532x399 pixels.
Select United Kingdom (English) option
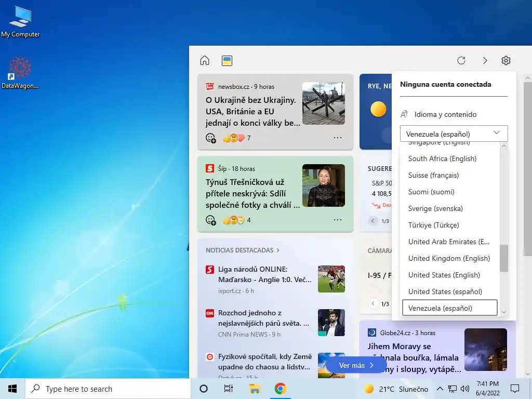click(449, 258)
